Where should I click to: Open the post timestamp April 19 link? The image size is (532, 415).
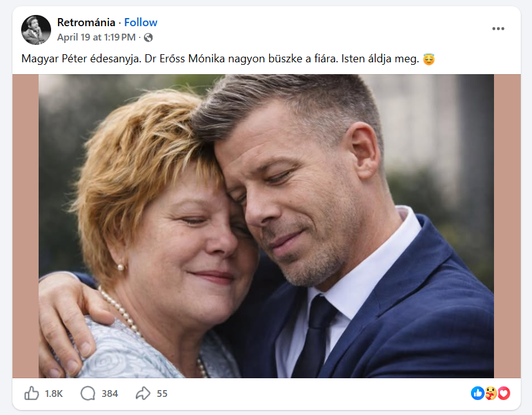click(96, 37)
